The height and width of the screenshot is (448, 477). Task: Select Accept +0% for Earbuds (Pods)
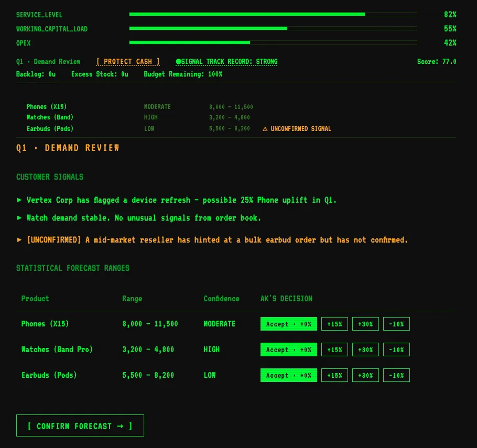pyautogui.click(x=289, y=375)
